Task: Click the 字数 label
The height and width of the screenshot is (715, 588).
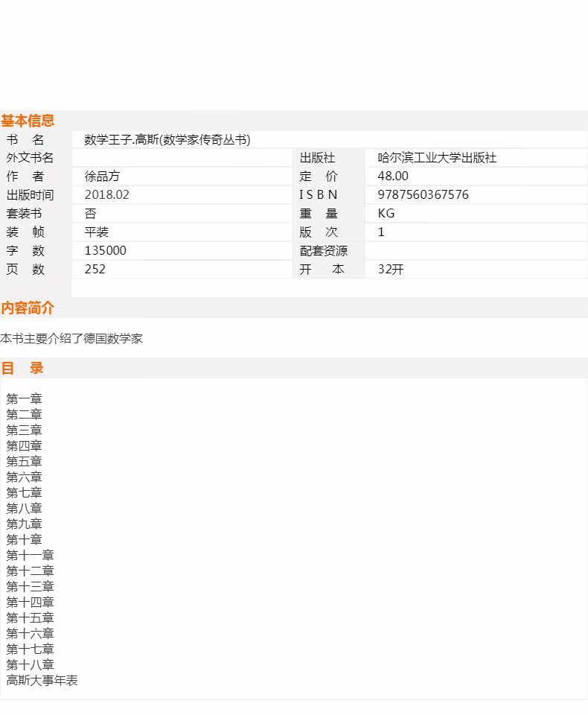Action: pos(25,250)
